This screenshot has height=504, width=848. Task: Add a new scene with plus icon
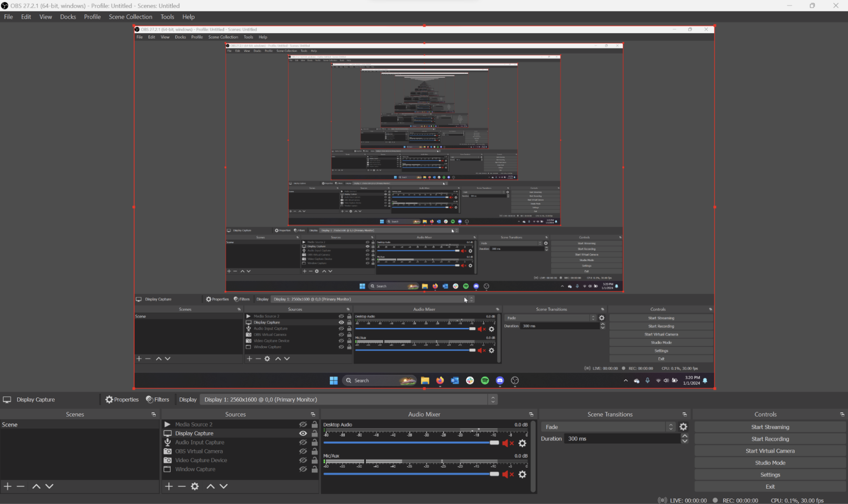pos(8,486)
